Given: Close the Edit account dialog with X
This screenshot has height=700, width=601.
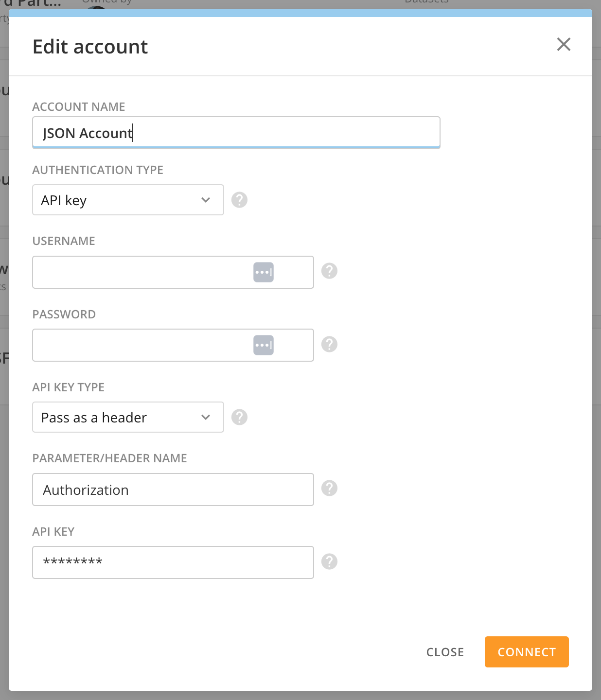Looking at the screenshot, I should (564, 44).
